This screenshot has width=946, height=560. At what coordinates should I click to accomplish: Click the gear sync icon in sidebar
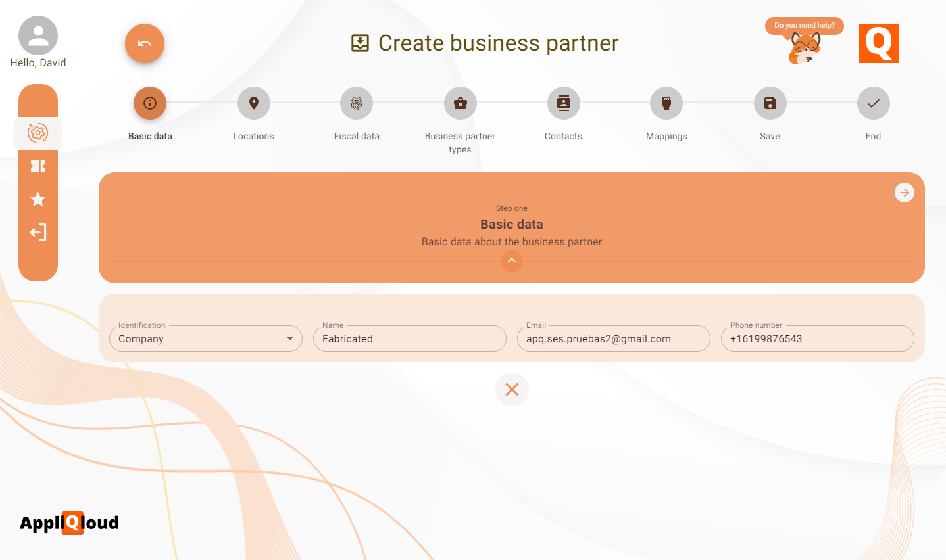37,133
